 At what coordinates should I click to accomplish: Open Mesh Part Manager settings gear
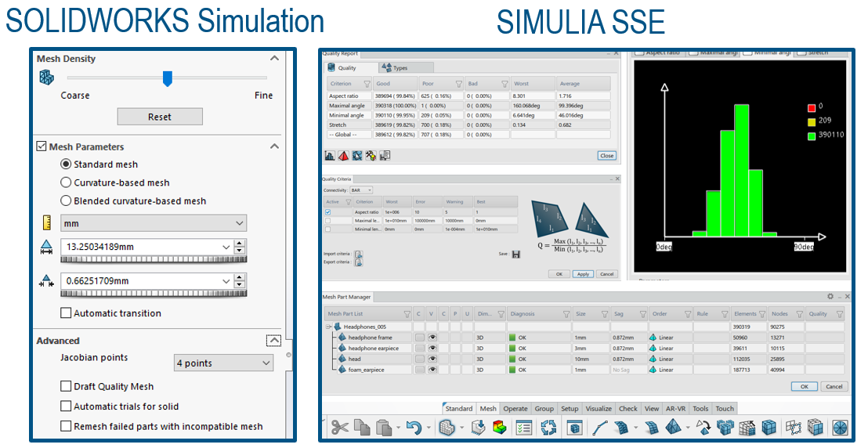[x=830, y=296]
